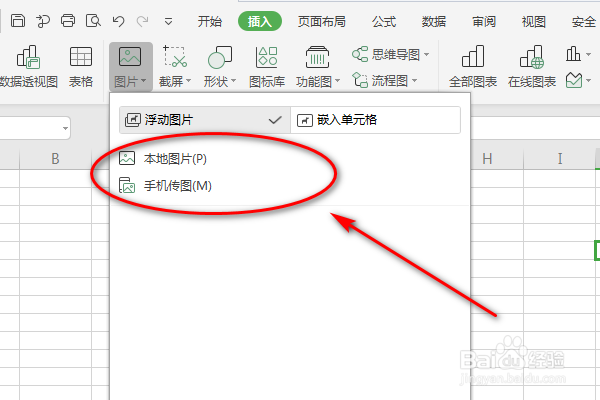Expand the 思维导图 dropdown arrow

(426, 55)
